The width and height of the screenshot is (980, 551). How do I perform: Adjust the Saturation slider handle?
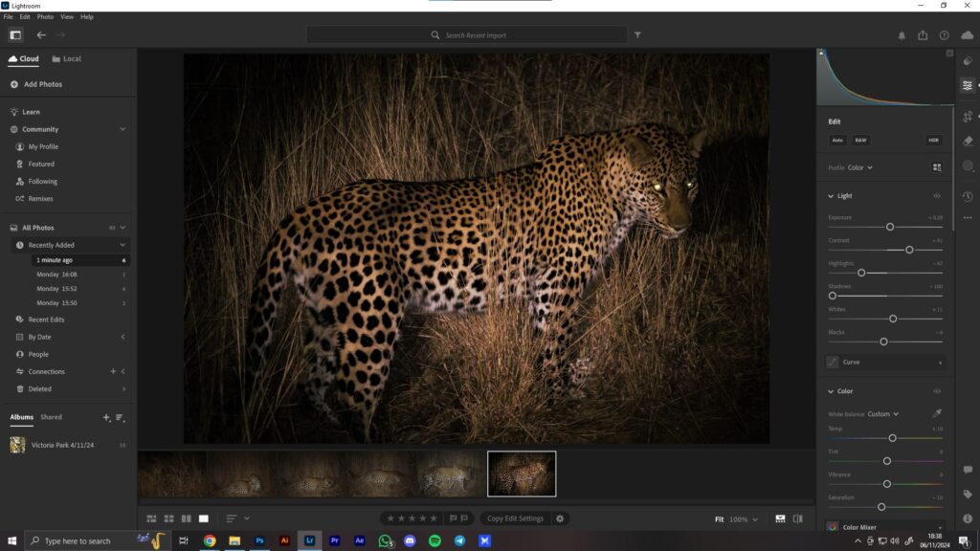[x=881, y=507]
